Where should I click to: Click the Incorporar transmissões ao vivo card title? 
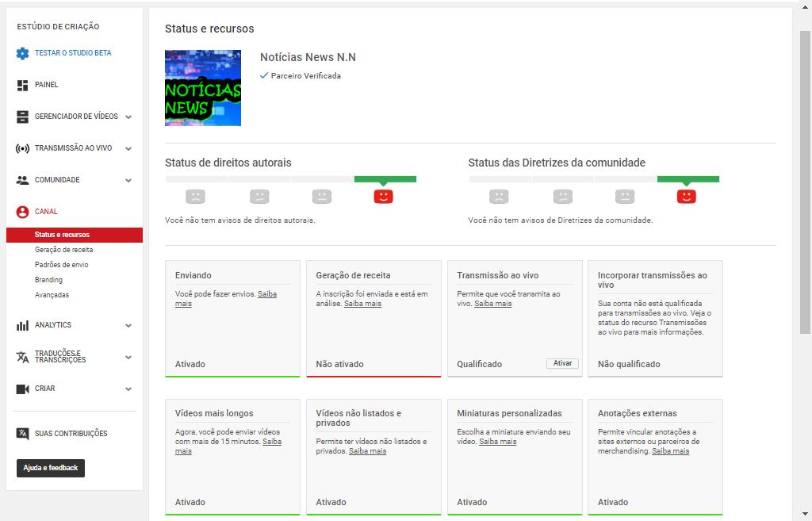(x=653, y=280)
